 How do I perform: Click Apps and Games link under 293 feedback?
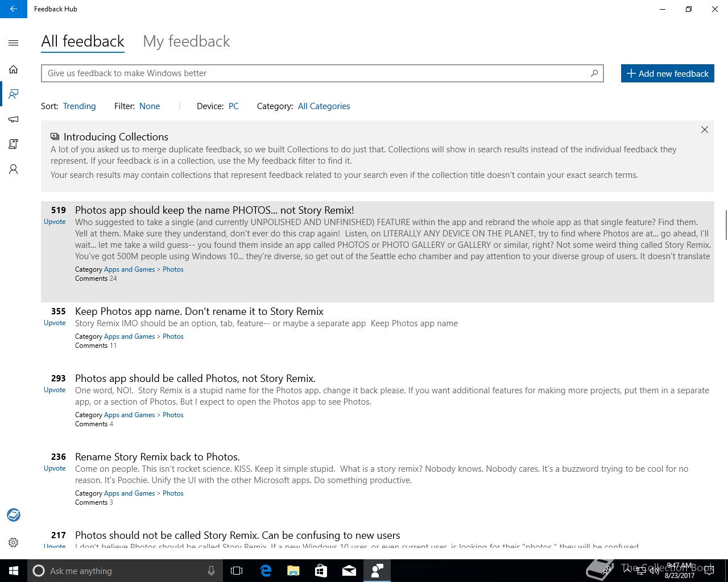(x=129, y=415)
